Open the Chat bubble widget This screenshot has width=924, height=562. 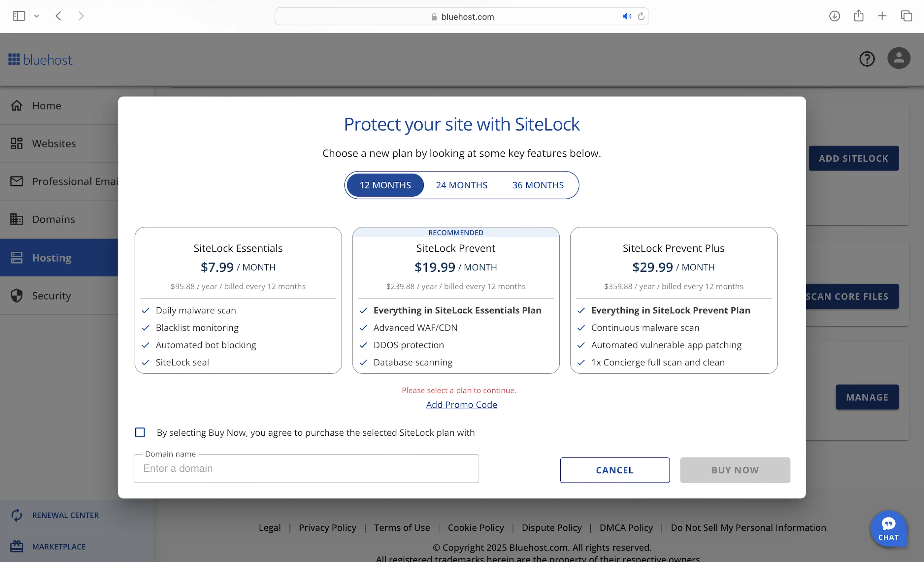coord(888,529)
